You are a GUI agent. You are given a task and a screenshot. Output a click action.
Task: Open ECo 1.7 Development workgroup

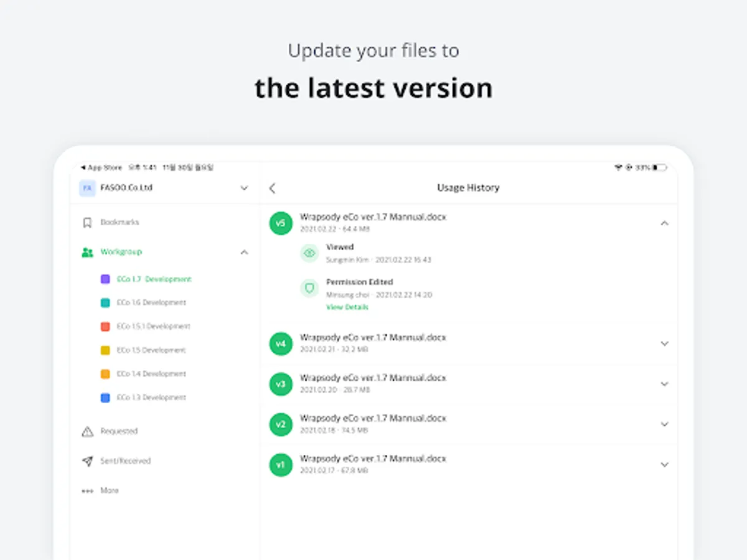click(x=154, y=279)
